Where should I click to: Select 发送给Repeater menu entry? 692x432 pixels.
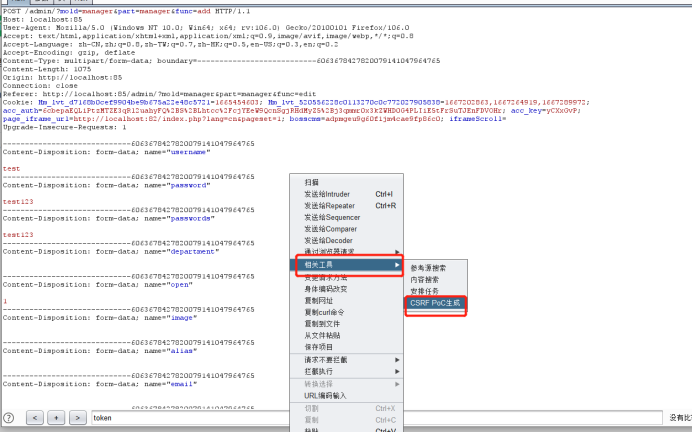(346, 206)
